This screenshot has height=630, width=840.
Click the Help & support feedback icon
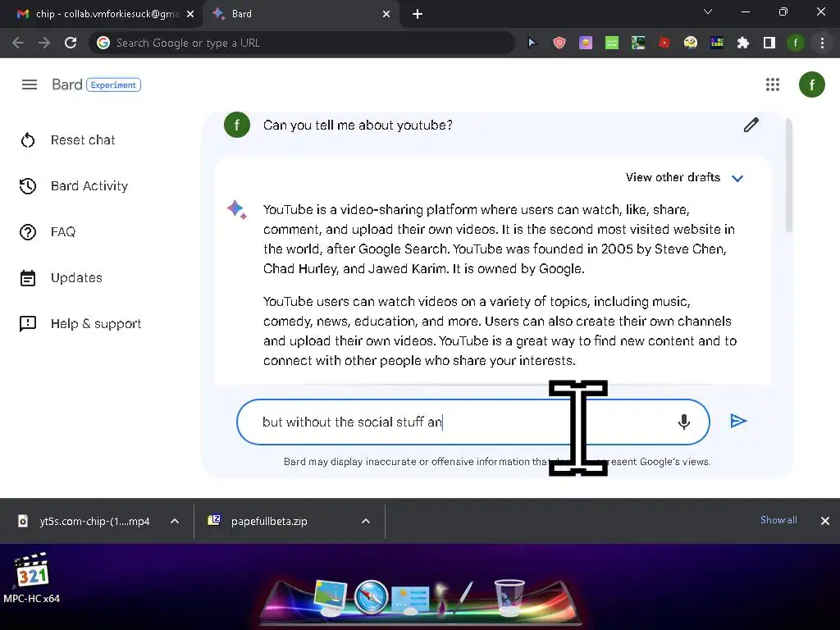(x=28, y=323)
